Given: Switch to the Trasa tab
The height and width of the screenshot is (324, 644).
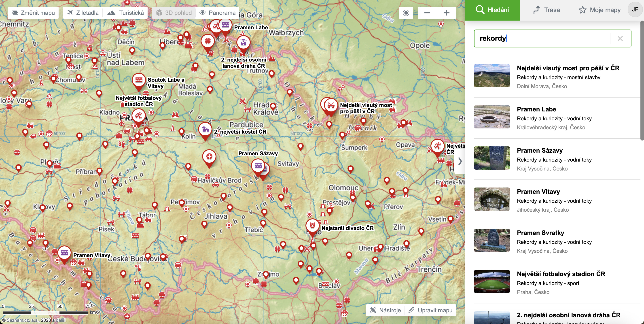Looking at the screenshot, I should point(546,10).
